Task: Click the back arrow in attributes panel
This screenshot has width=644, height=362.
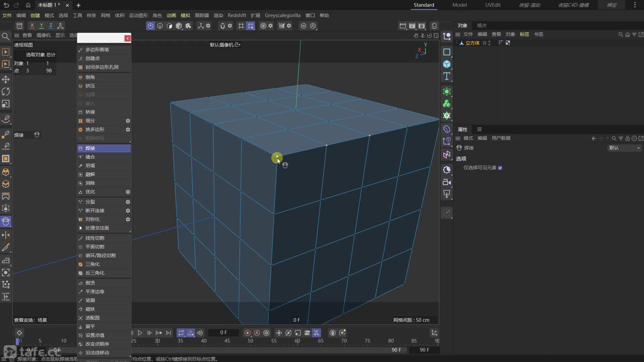Action: tap(594, 138)
